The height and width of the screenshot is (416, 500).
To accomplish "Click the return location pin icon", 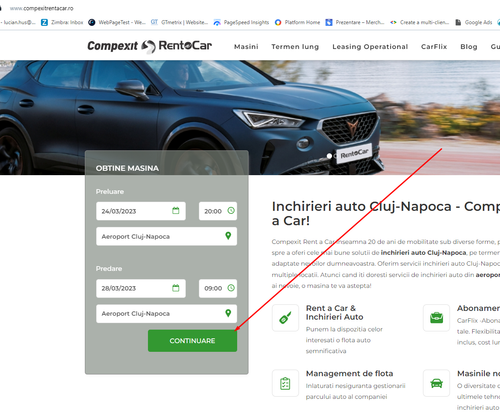I will [x=228, y=313].
